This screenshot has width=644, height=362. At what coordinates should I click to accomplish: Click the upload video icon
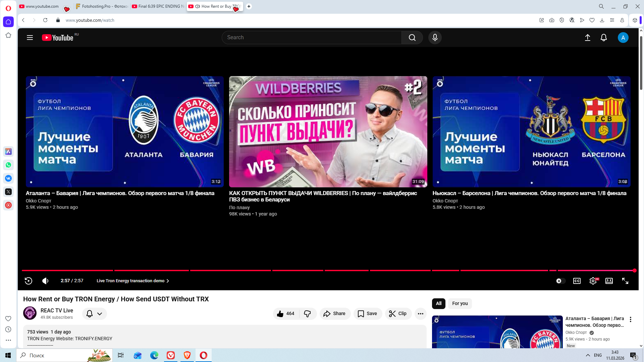point(587,38)
